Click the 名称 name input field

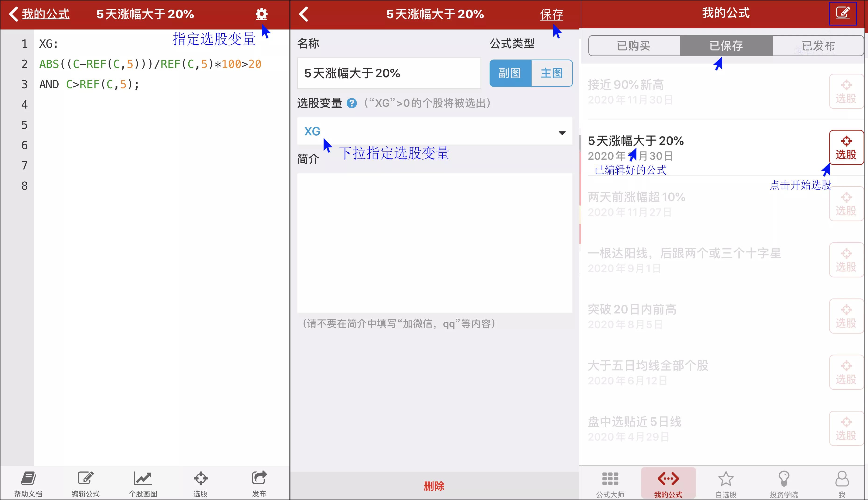389,73
